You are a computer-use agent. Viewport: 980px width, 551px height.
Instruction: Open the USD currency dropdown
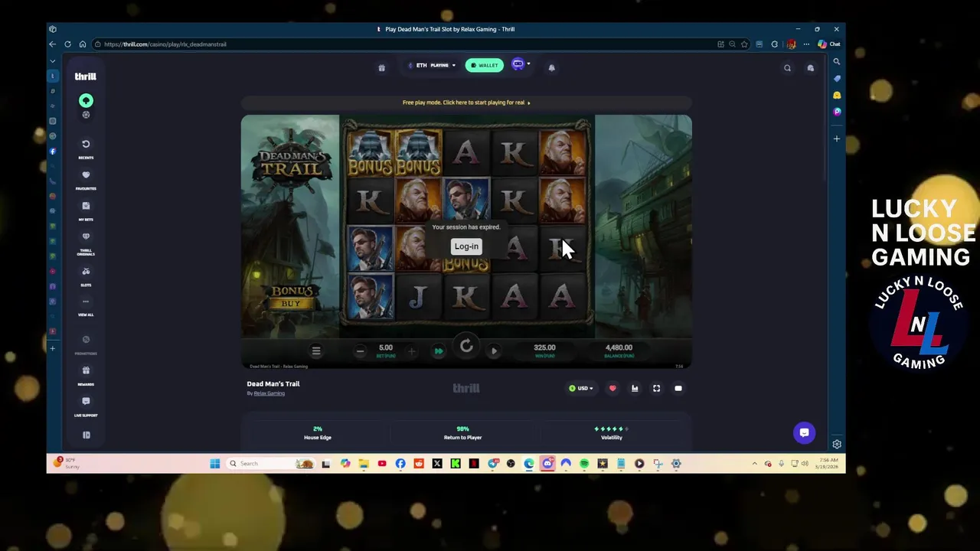(x=581, y=388)
